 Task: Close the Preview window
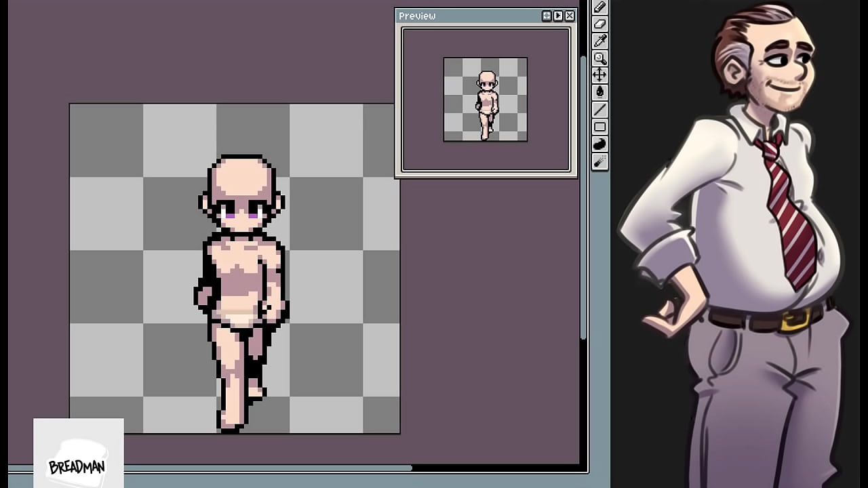tap(570, 16)
